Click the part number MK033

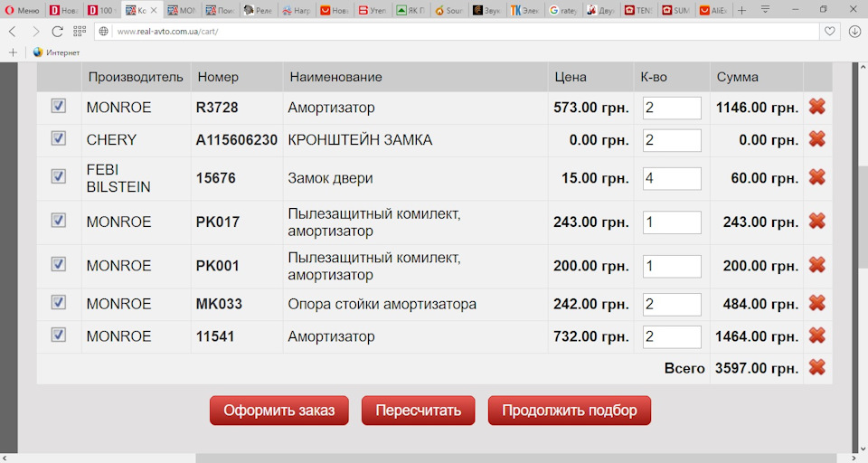pos(219,304)
